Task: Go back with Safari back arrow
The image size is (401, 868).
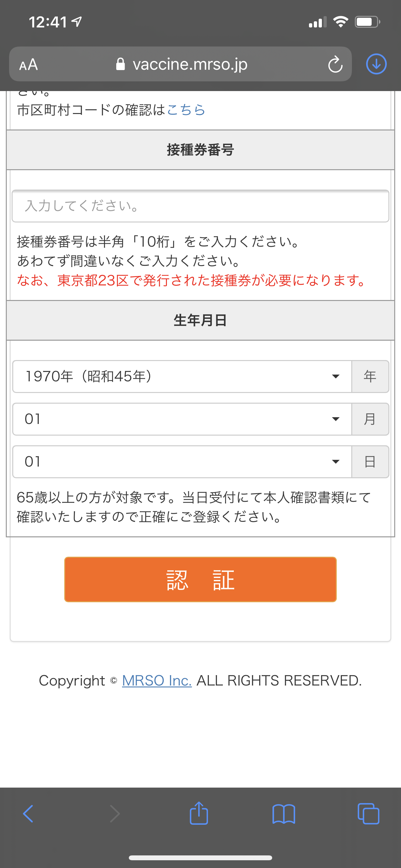Action: pyautogui.click(x=28, y=814)
